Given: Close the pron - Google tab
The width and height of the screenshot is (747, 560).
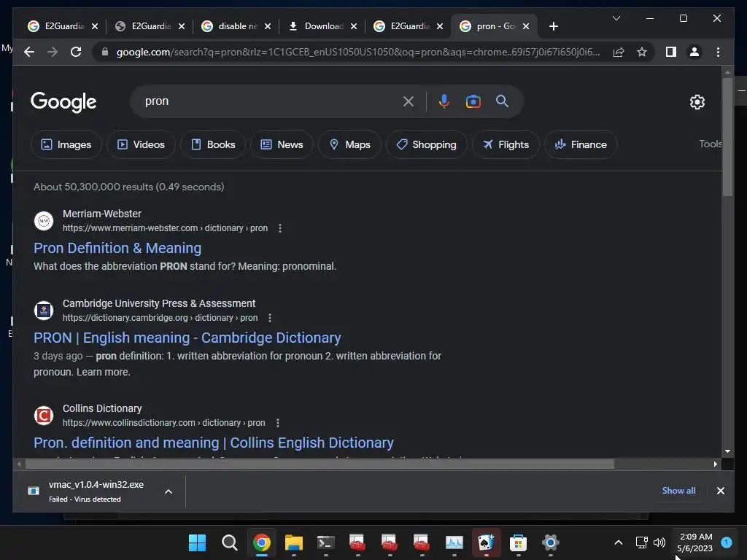Looking at the screenshot, I should [526, 26].
